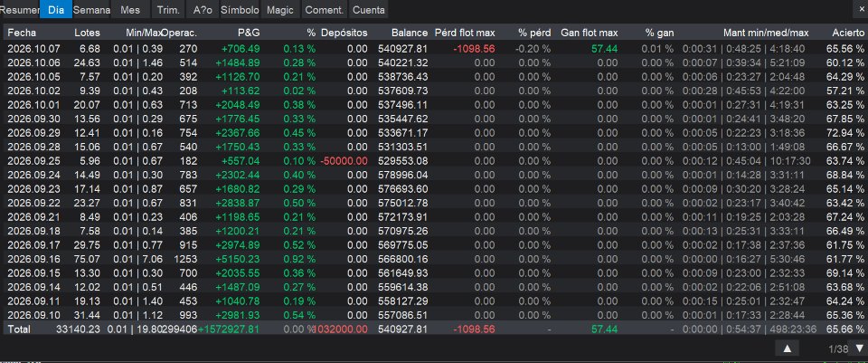
Task: Select the 2026.10.07 date row
Action: coord(434,49)
